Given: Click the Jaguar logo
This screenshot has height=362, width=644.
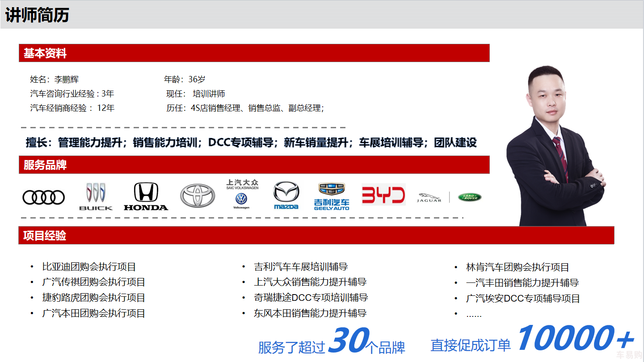Looking at the screenshot, I should (429, 198).
